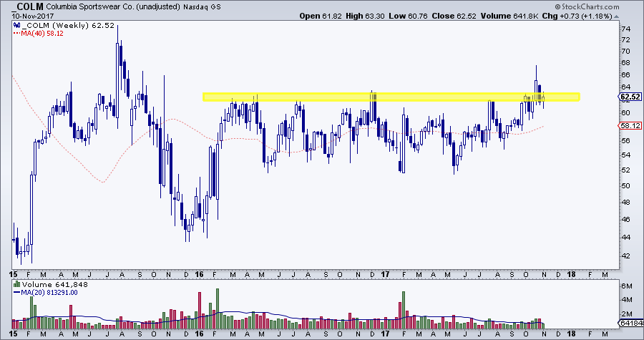Click the candlestick icon beside _COLM (Weekly)
The height and width of the screenshot is (340, 644).
17,26
